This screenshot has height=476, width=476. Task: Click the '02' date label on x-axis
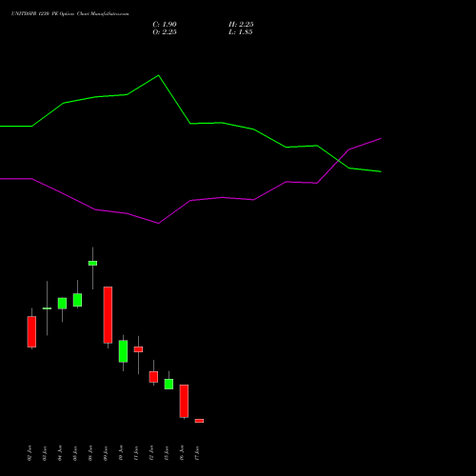(30, 453)
